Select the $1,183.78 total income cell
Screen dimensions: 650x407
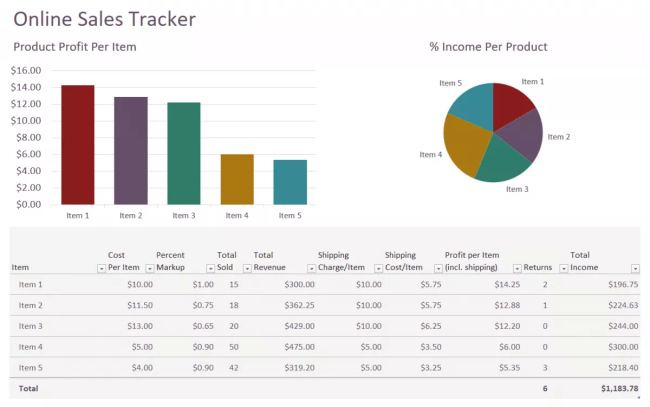(618, 388)
